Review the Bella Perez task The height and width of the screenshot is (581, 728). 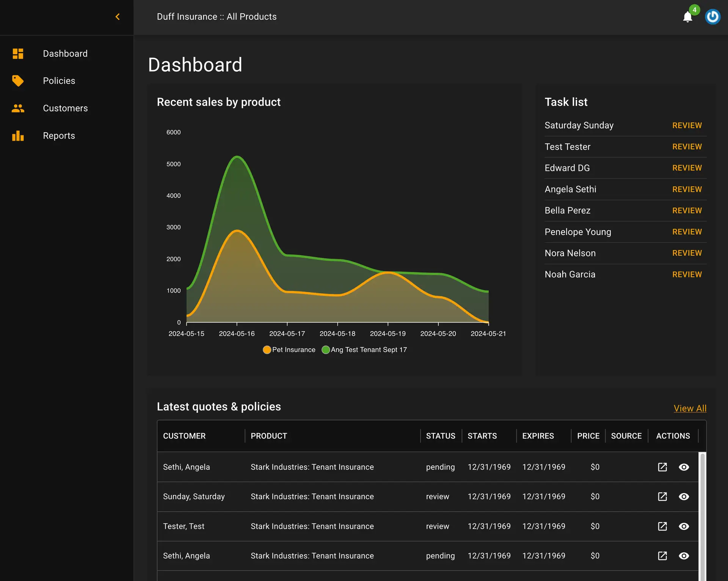pyautogui.click(x=687, y=211)
